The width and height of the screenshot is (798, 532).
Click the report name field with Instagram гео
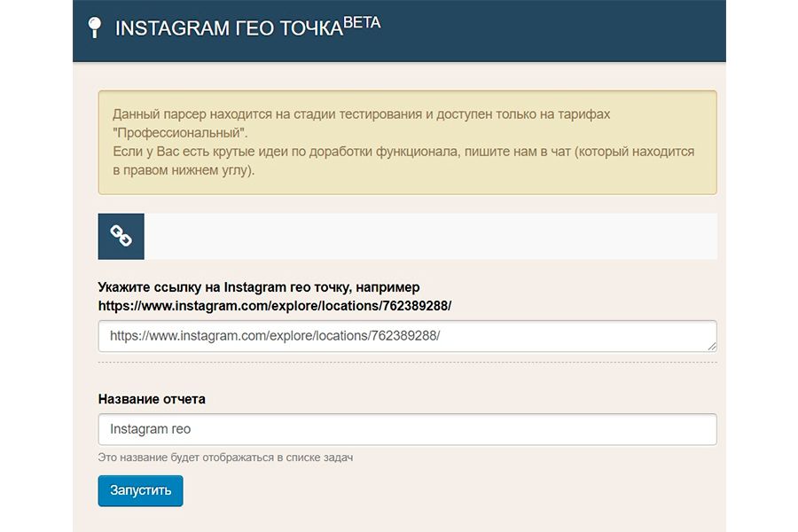tap(407, 429)
